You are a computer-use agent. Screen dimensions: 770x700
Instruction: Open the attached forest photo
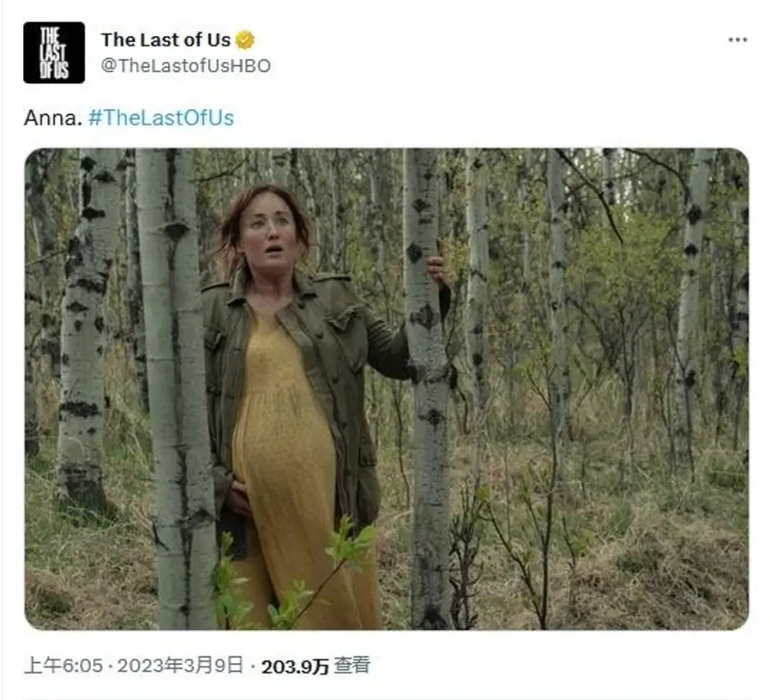[387, 388]
